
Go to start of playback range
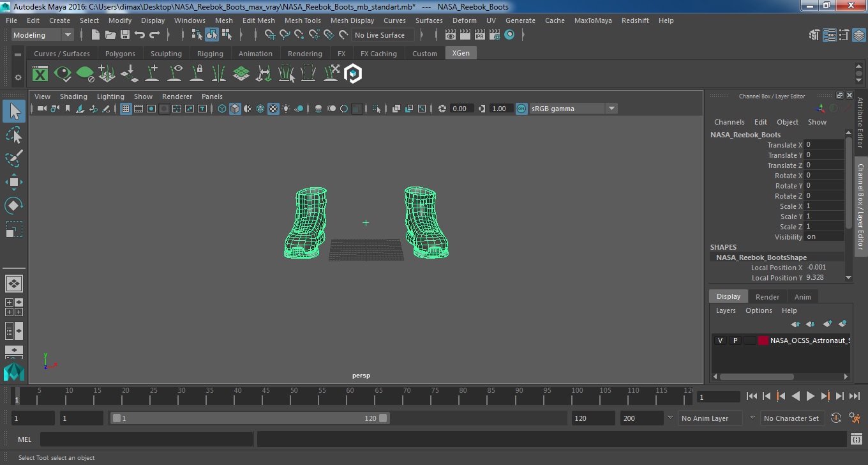pyautogui.click(x=752, y=397)
